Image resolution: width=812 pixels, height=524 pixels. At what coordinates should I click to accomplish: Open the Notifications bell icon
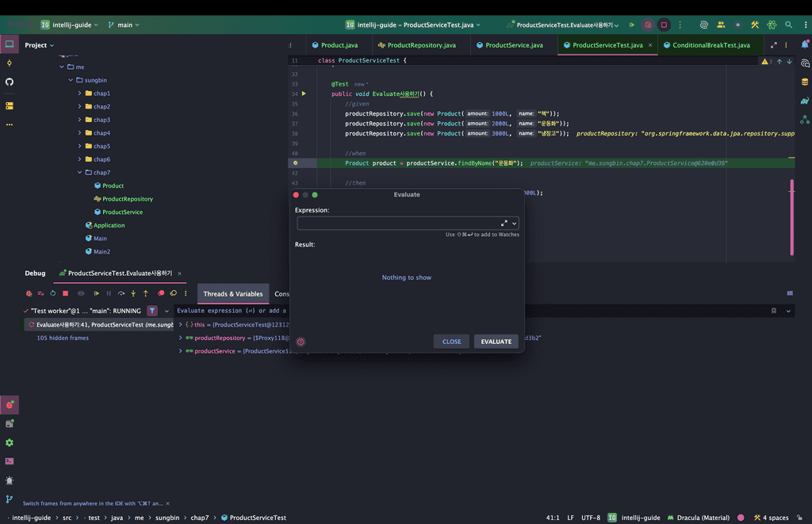(x=805, y=44)
